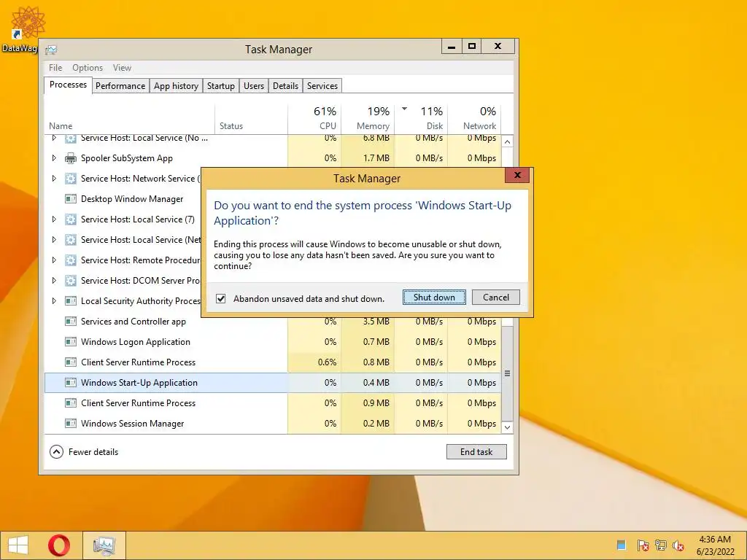Sort by the Disk column header

tap(422, 118)
